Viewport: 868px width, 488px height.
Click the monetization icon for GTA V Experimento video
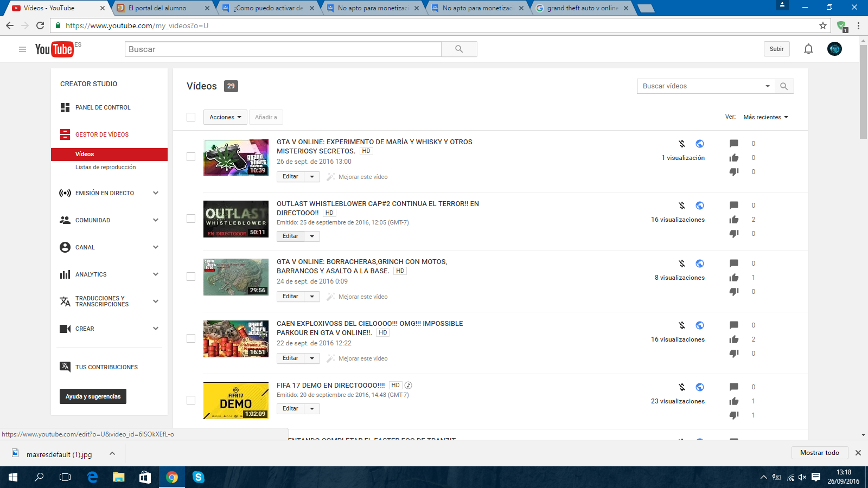point(682,144)
